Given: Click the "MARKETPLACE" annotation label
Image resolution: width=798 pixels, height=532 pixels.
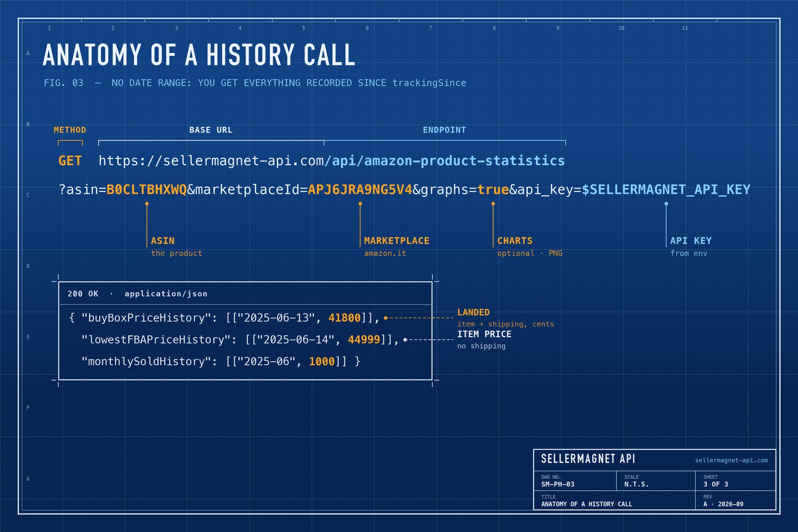Looking at the screenshot, I should pos(397,241).
